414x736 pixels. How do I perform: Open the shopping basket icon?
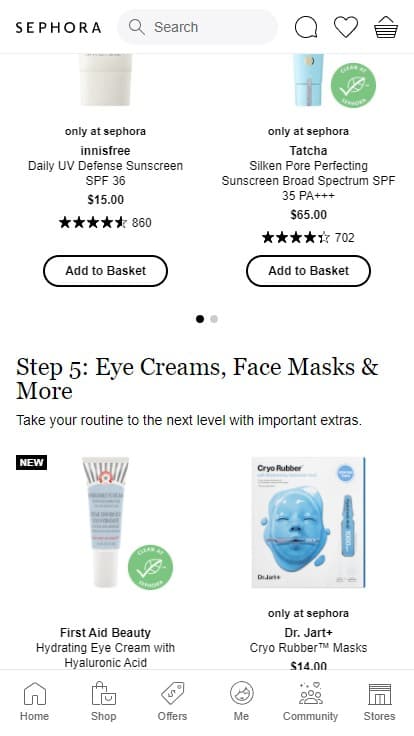386,27
